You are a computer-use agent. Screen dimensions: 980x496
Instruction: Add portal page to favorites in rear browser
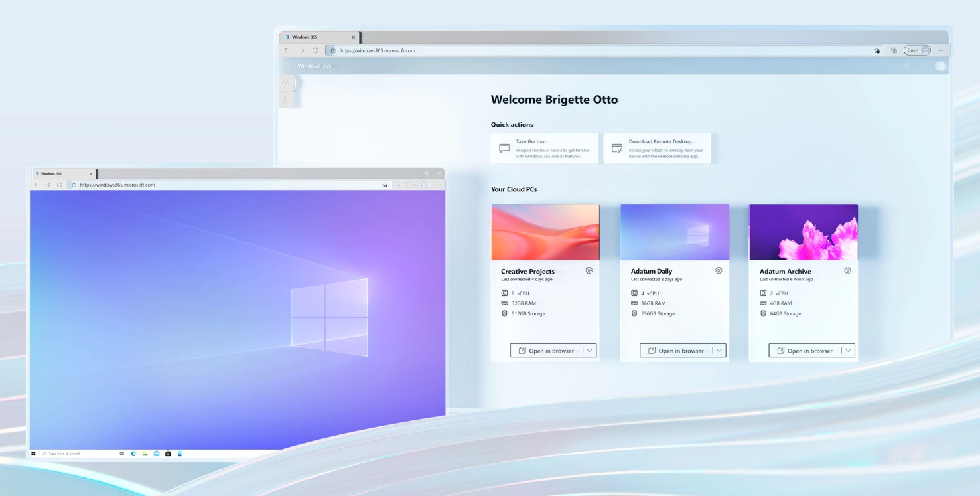[877, 50]
